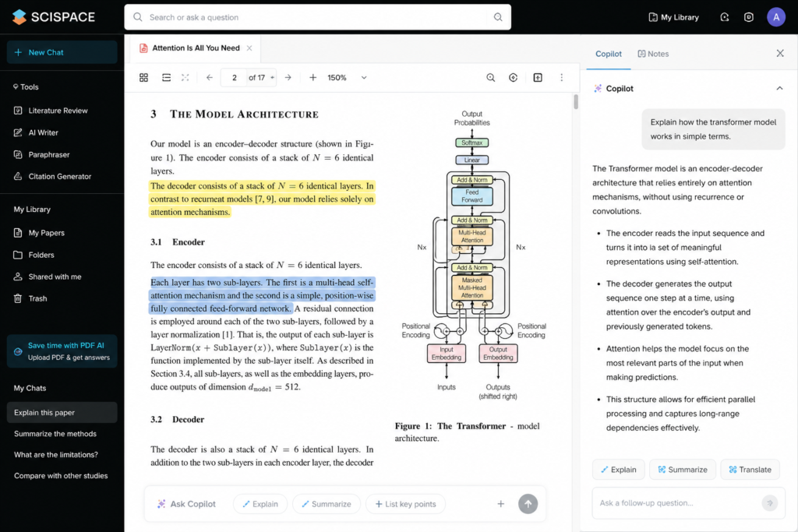The image size is (798, 532).
Task: Click the send arrow button in bottom bar
Action: point(528,504)
